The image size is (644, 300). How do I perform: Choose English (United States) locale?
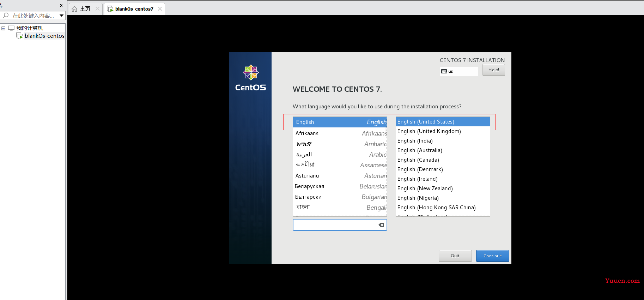(x=443, y=122)
